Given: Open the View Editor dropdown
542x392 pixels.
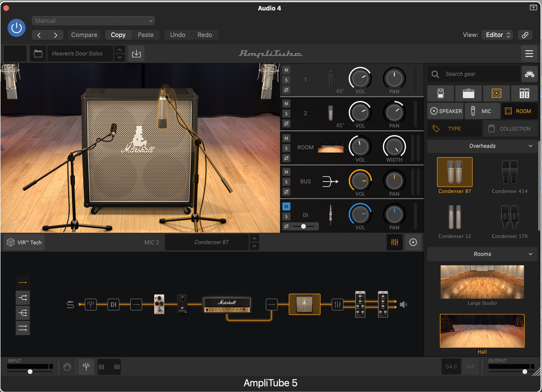Looking at the screenshot, I should 497,35.
